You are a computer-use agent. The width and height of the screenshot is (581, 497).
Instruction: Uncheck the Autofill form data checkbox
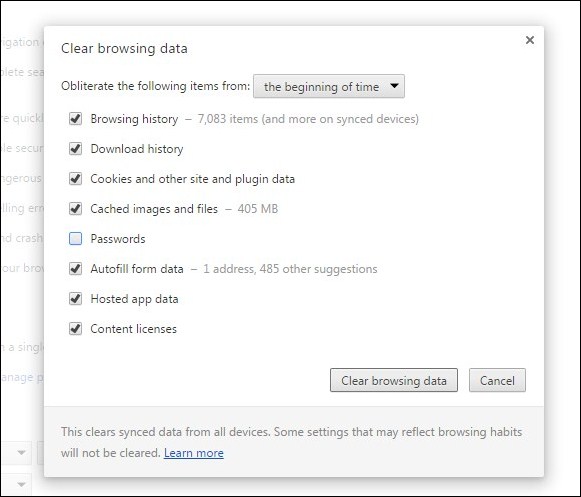pyautogui.click(x=75, y=269)
